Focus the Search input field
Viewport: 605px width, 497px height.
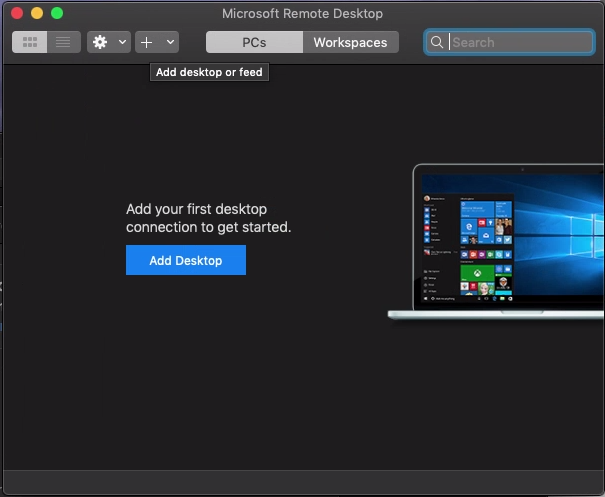(509, 42)
